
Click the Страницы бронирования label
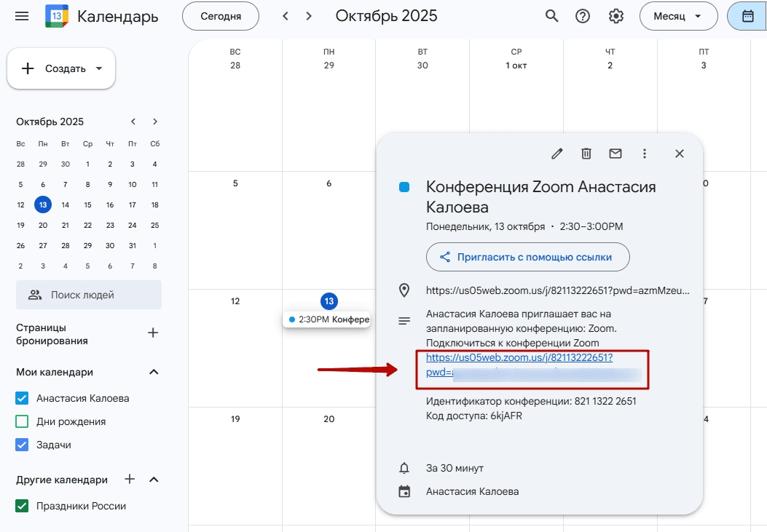tap(52, 334)
